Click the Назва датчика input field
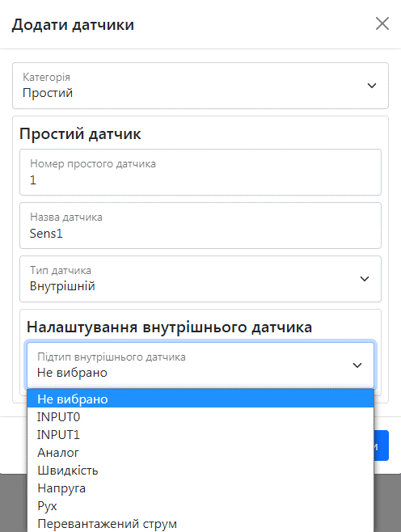 pos(200,226)
